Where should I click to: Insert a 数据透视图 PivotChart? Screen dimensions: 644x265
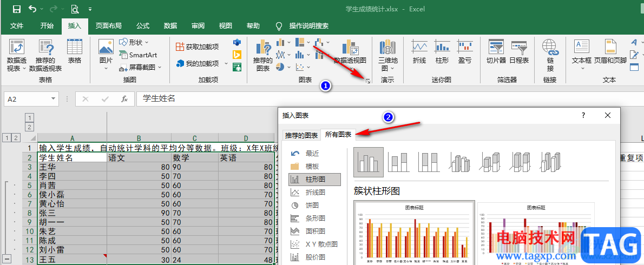(350, 52)
